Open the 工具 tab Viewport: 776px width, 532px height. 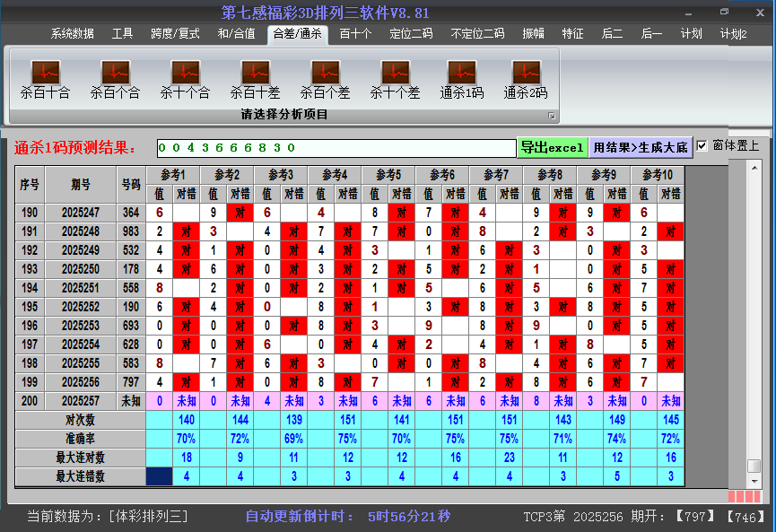pyautogui.click(x=122, y=34)
